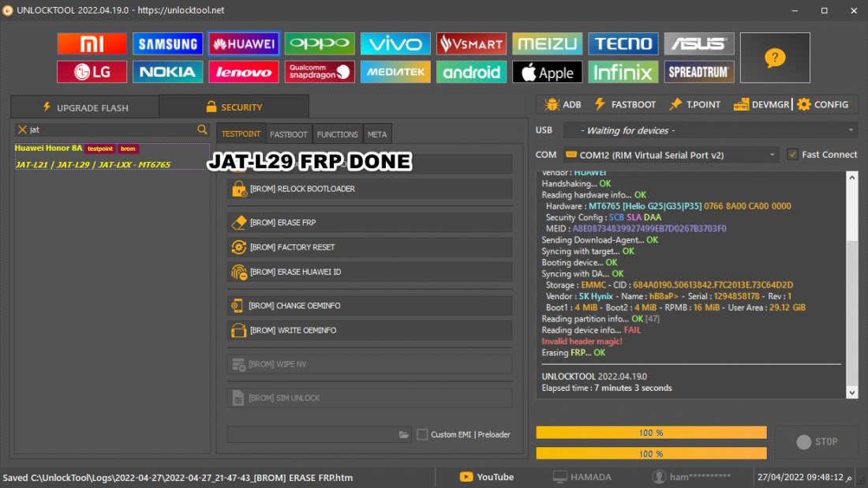868x488 pixels.
Task: Open the META sub-tab
Action: pyautogui.click(x=377, y=134)
